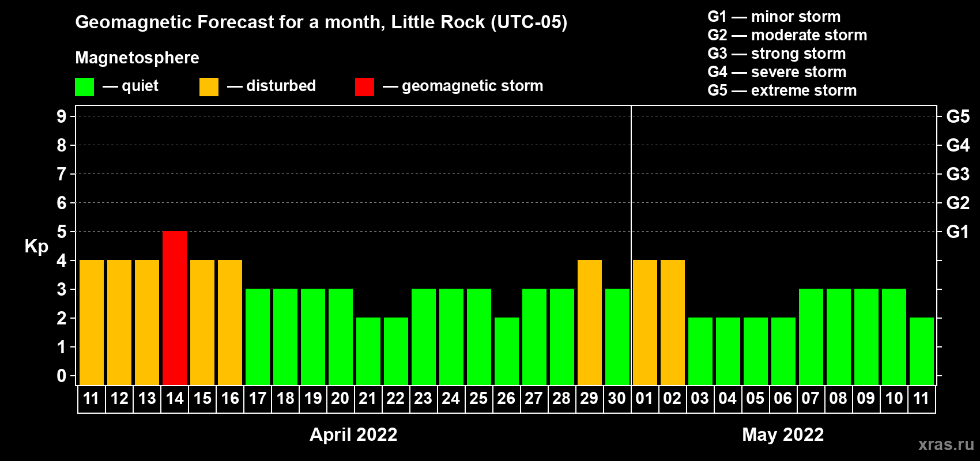
Task: Click the G3 right-axis label
Action: 958,174
